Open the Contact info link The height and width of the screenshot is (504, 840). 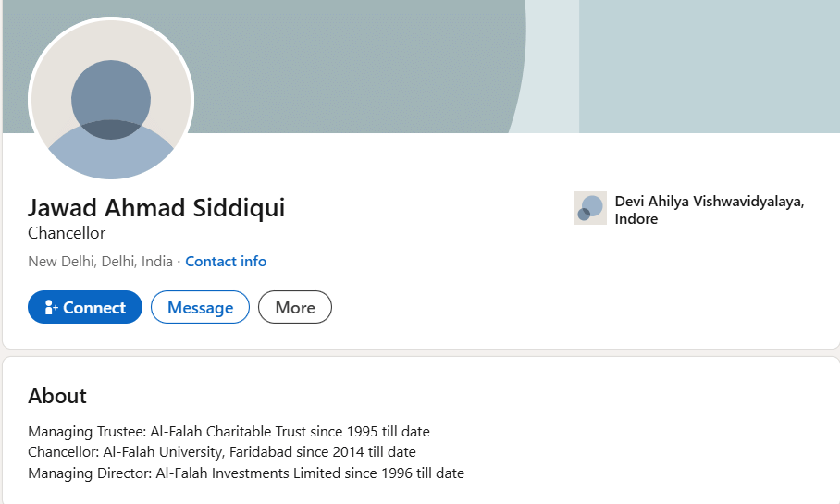226,262
